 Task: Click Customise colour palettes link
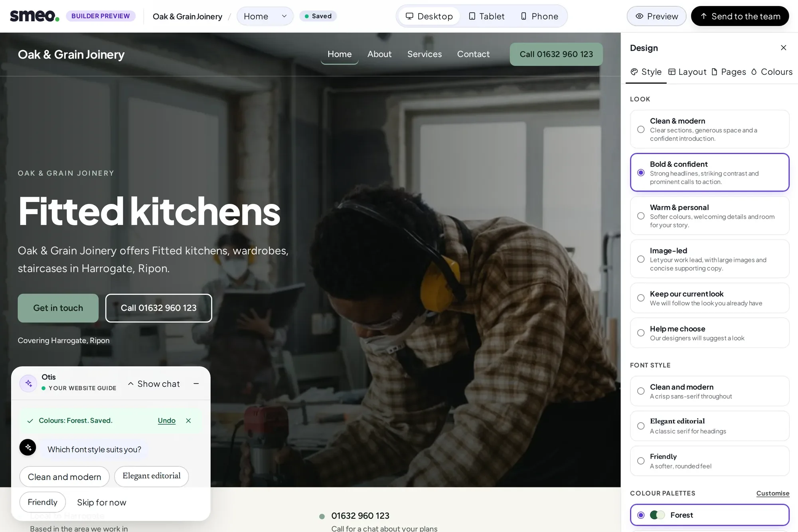coord(772,493)
